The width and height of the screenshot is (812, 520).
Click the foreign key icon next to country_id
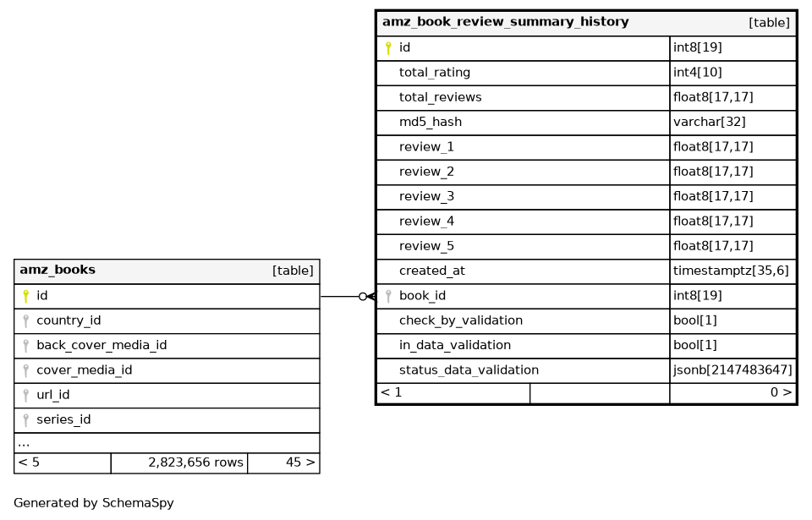click(x=26, y=321)
